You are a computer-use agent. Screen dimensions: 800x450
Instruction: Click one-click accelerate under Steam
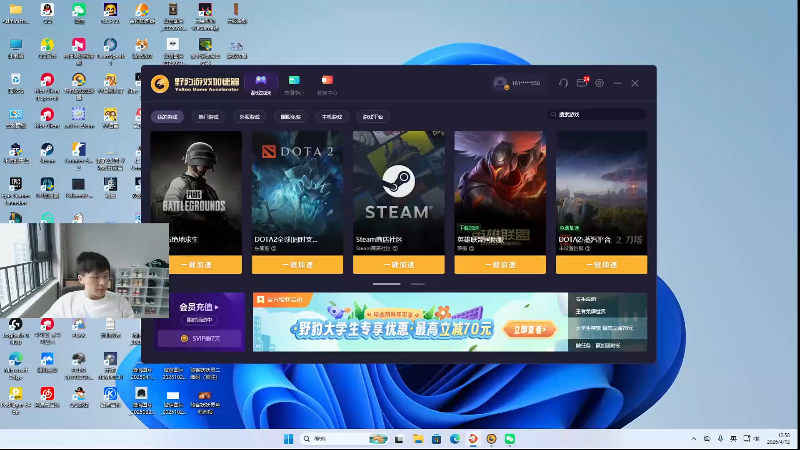(x=398, y=265)
